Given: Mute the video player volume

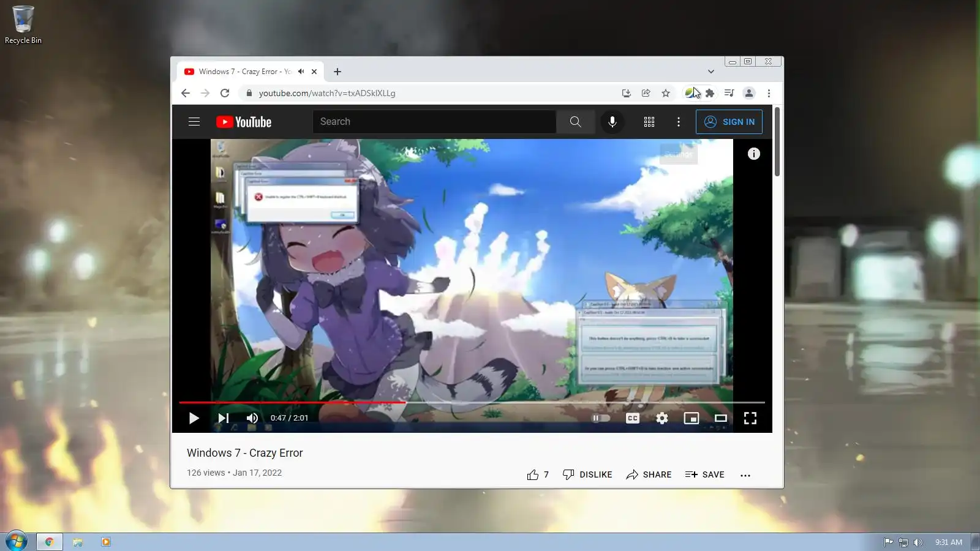Looking at the screenshot, I should [x=252, y=418].
